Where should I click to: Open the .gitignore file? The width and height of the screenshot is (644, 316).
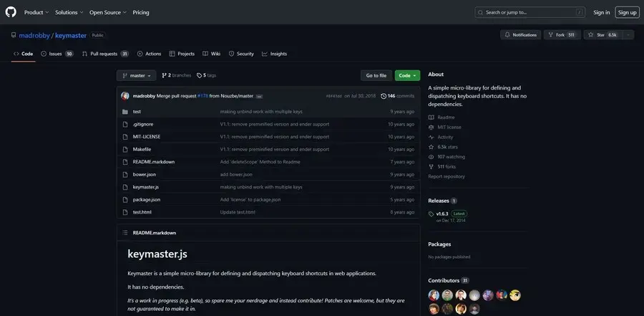tap(143, 124)
